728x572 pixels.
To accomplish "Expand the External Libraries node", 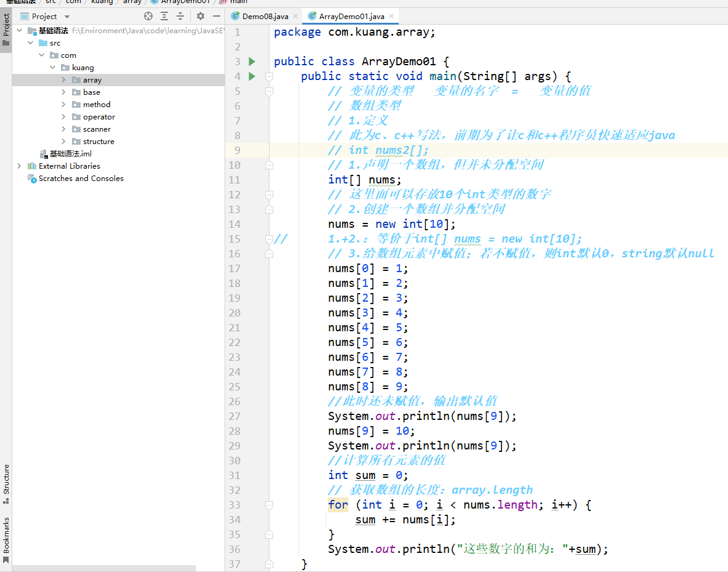I will (x=20, y=166).
